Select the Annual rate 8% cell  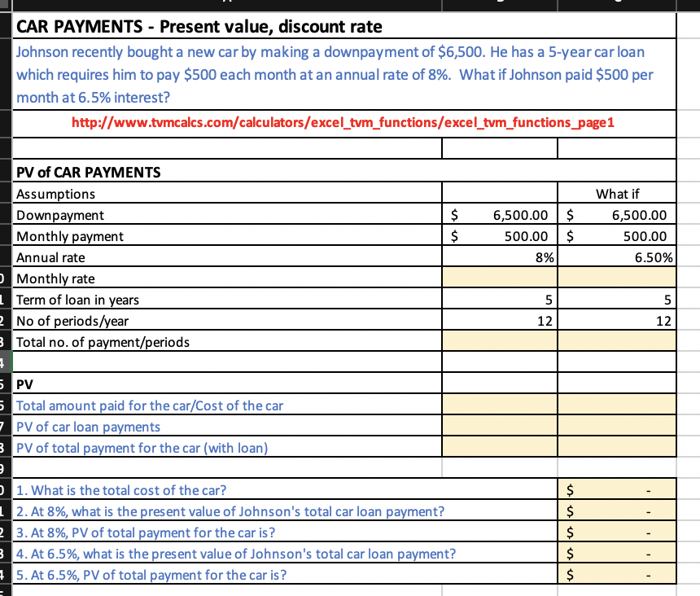(x=499, y=256)
